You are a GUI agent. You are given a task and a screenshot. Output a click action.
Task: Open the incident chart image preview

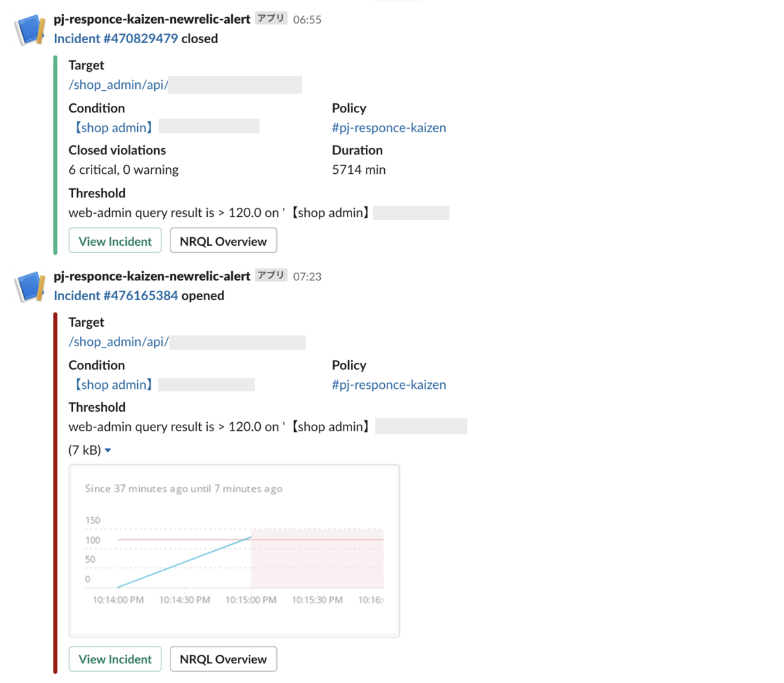[234, 551]
